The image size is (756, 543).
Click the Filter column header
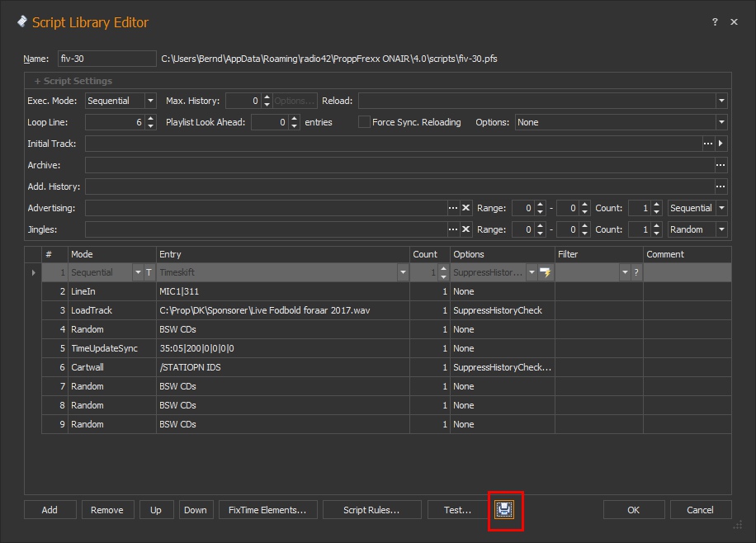599,254
